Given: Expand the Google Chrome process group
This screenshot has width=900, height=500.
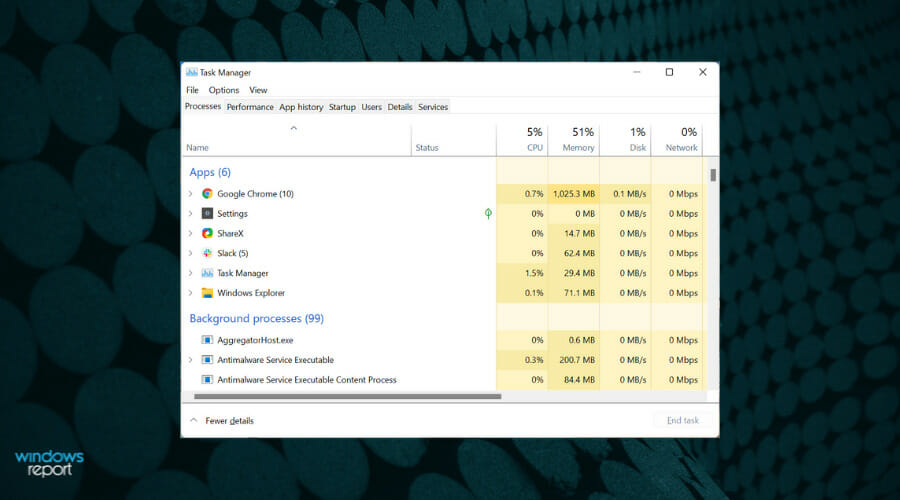Looking at the screenshot, I should 191,194.
